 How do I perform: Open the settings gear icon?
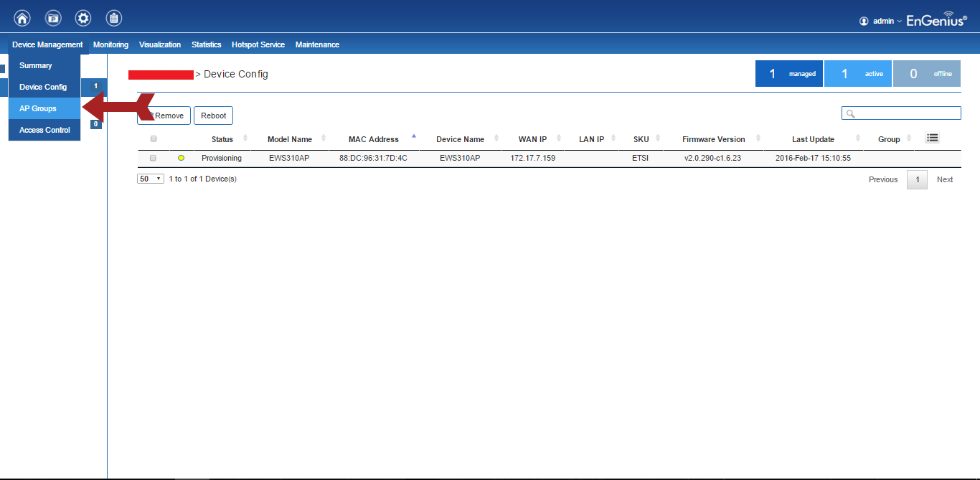point(83,19)
